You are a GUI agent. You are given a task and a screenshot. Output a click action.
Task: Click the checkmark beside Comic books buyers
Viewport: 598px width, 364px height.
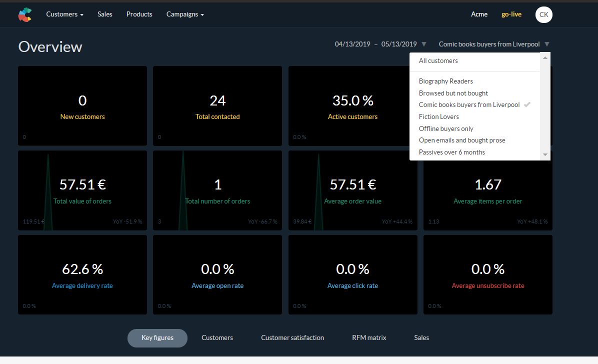click(x=526, y=105)
